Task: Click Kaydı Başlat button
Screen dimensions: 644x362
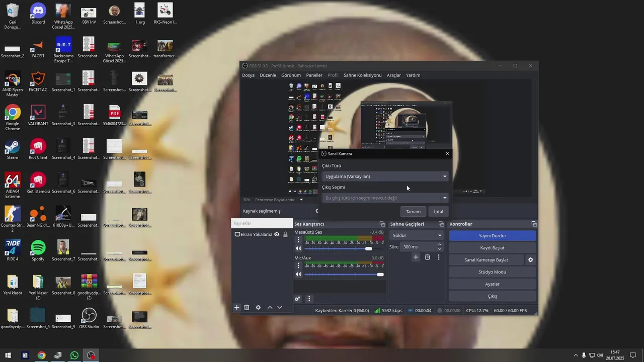Action: coord(493,248)
